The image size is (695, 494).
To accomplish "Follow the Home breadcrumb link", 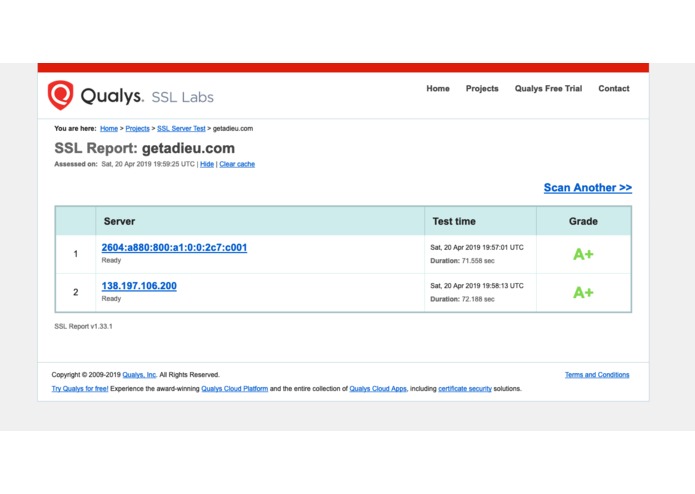I will click(x=109, y=128).
